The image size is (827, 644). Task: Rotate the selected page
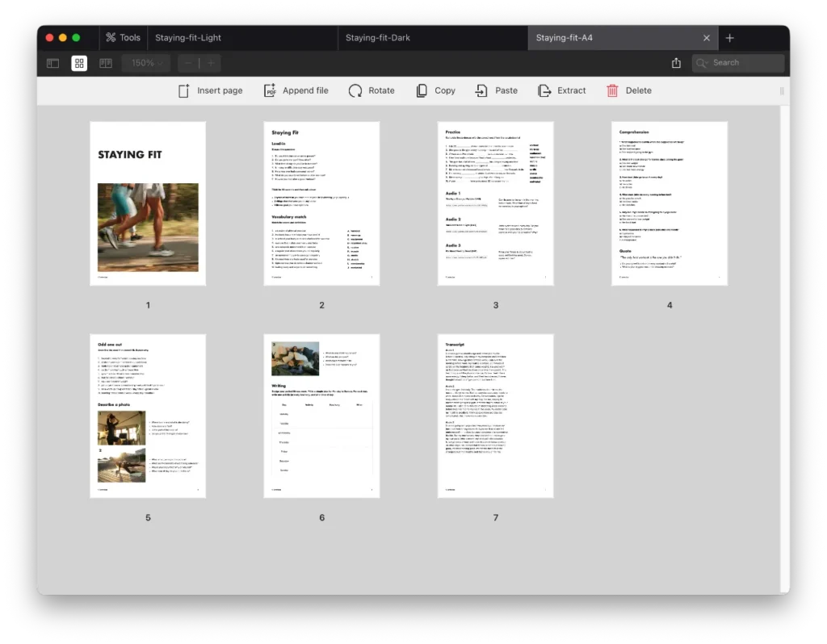tap(355, 90)
